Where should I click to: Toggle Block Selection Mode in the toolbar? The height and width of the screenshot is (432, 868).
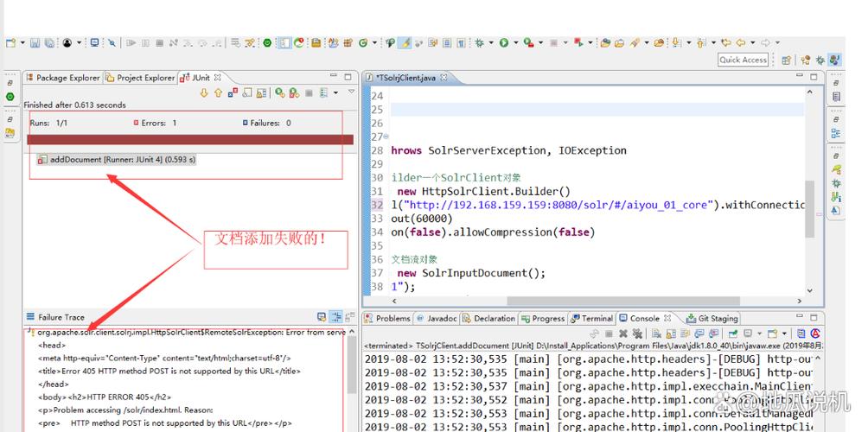447,42
